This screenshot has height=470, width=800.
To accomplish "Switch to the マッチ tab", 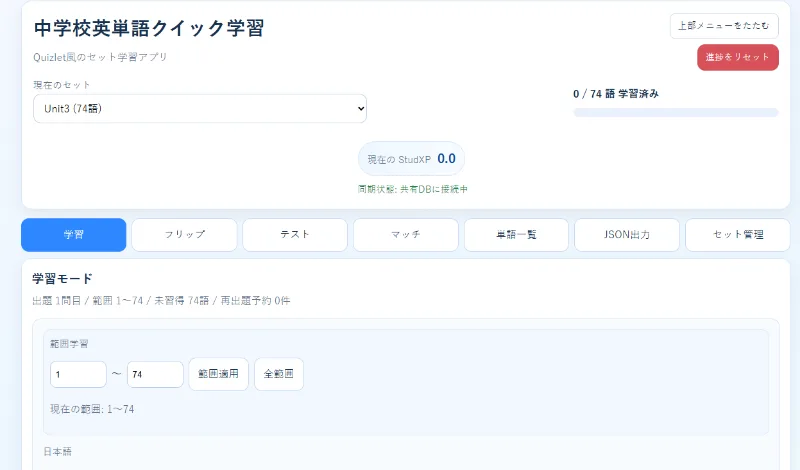I will 406,235.
